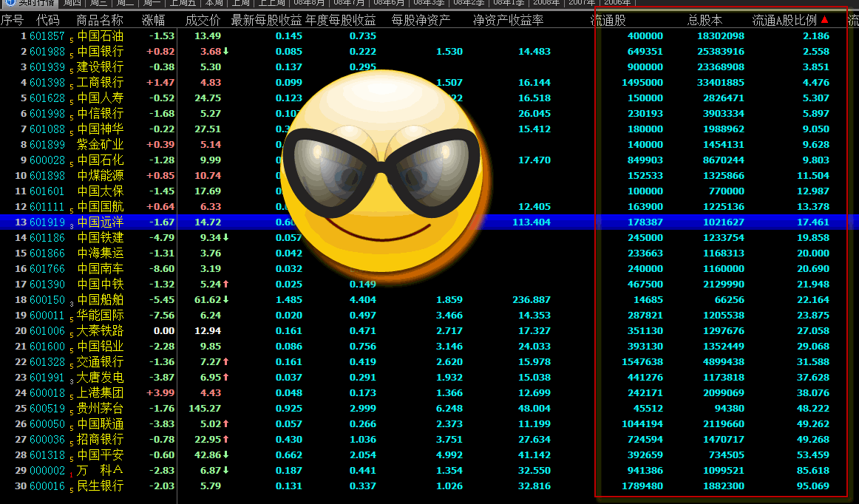Click stock code 601857
This screenshot has width=859, height=504.
coord(47,36)
